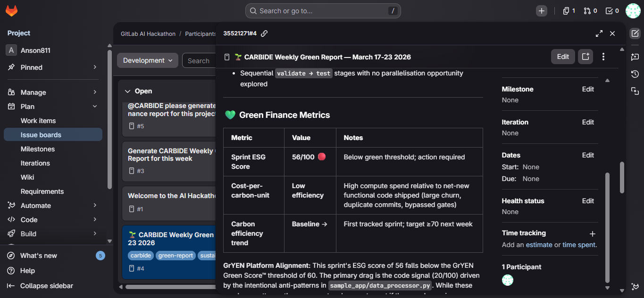Open the issue more actions kebab menu
Image resolution: width=644 pixels, height=298 pixels.
603,57
